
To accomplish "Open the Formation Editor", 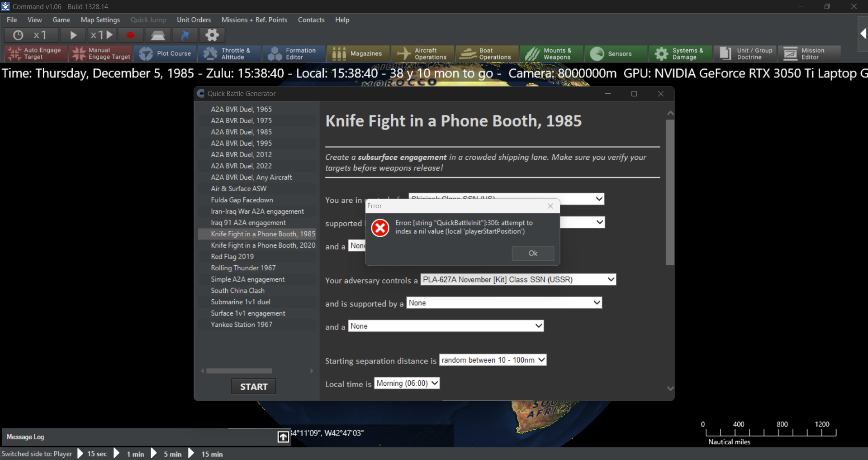I will coord(294,53).
